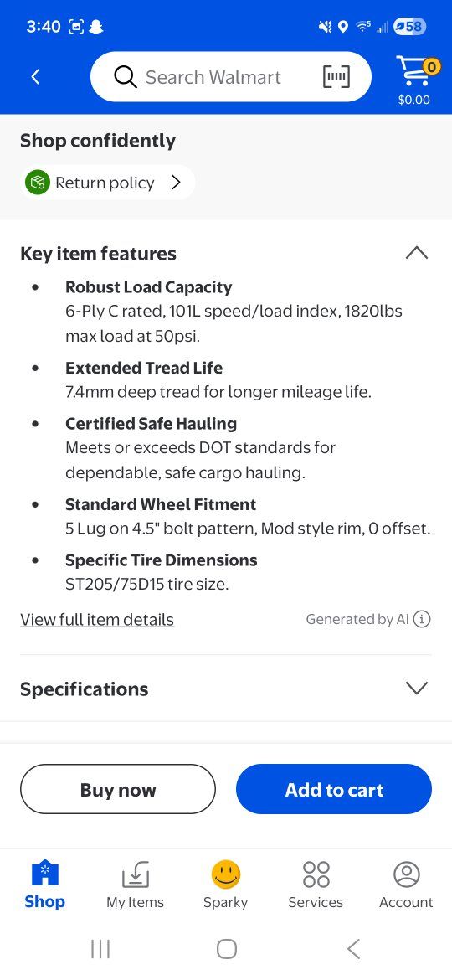Image resolution: width=452 pixels, height=980 pixels.
Task: Tap the Android home button
Action: (x=227, y=949)
